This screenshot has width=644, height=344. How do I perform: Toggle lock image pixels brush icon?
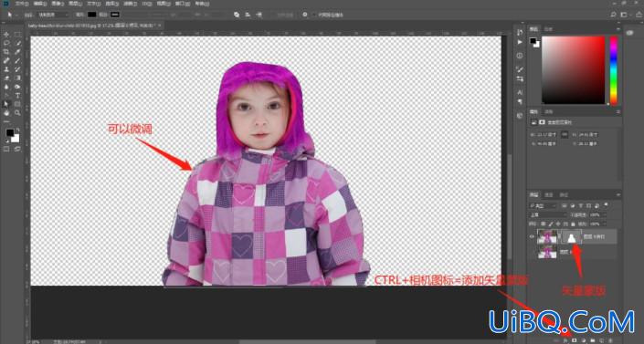[x=551, y=224]
